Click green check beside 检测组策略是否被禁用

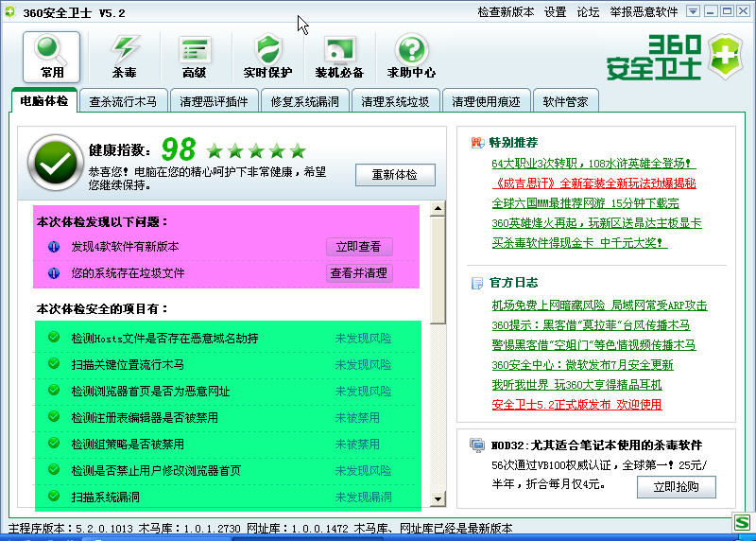click(54, 443)
